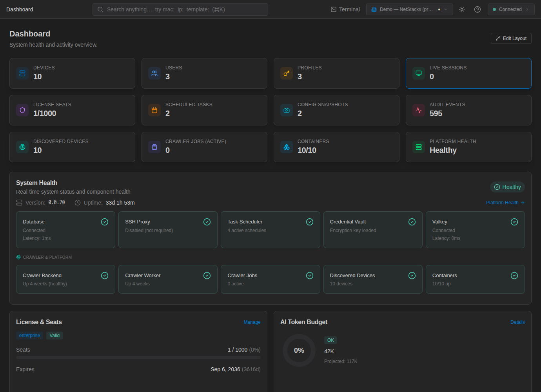This screenshot has width=541, height=392.
Task: Click the Scheduled Tasks calendar icon
Action: coord(154,110)
